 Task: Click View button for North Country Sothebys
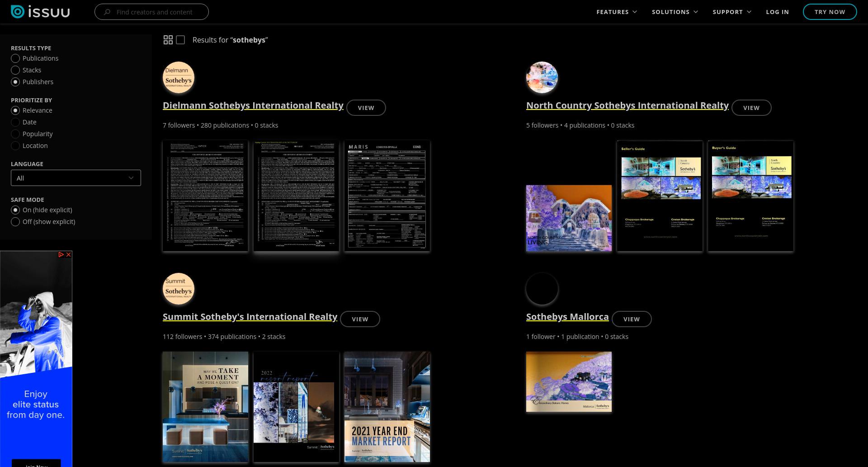751,108
